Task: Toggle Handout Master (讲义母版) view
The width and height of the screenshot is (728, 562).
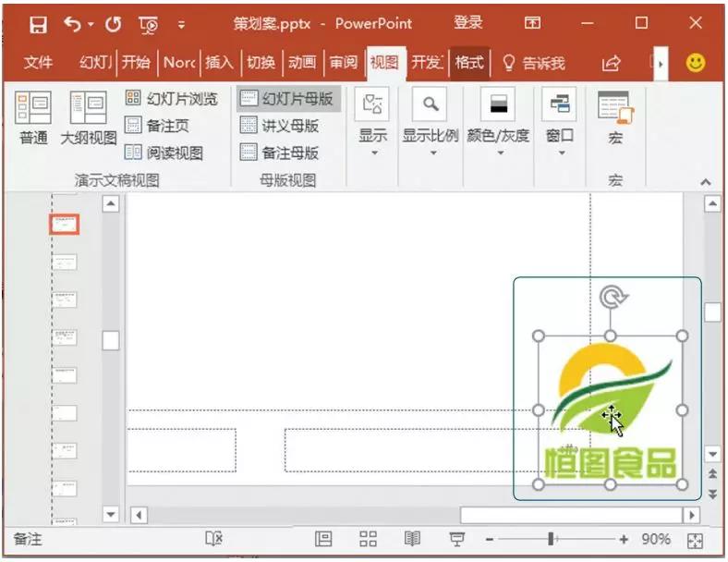Action: coord(280,126)
